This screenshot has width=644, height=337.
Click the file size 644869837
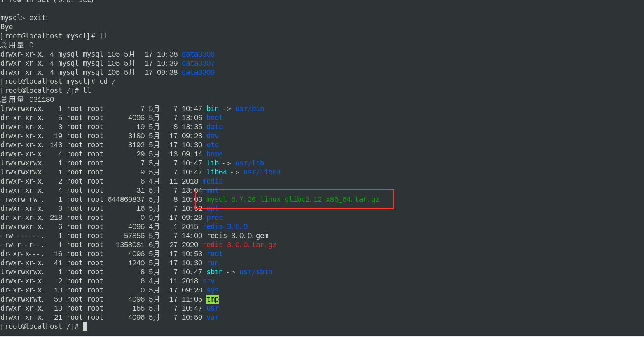(126, 199)
